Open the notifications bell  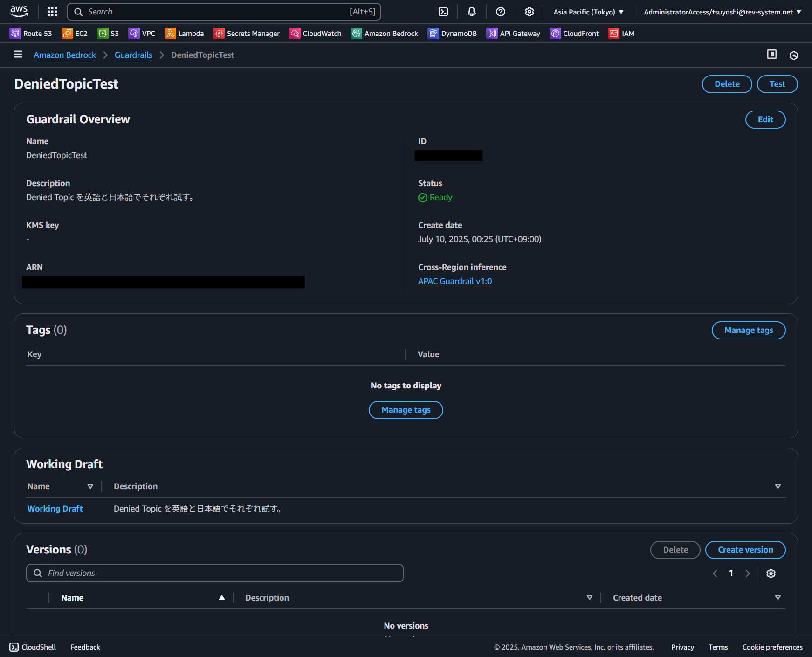click(x=471, y=12)
